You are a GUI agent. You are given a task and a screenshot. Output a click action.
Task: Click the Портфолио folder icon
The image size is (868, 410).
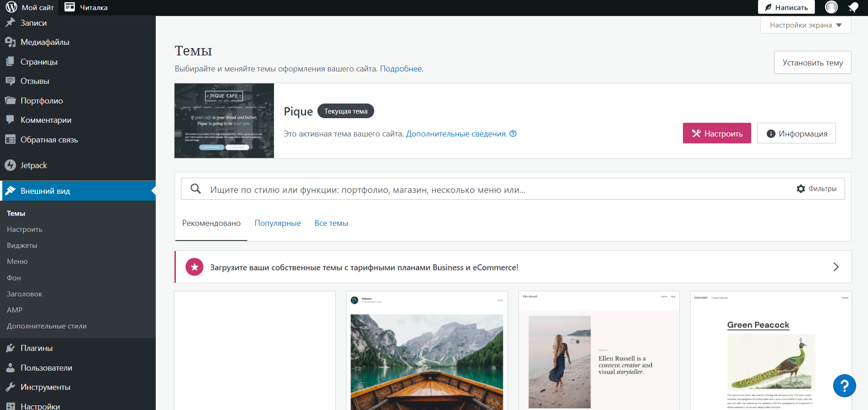coord(10,100)
